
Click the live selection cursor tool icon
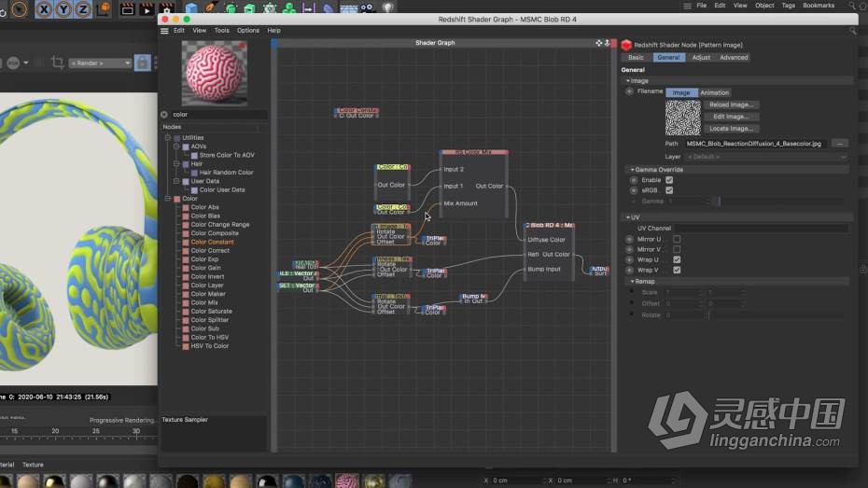19,9
